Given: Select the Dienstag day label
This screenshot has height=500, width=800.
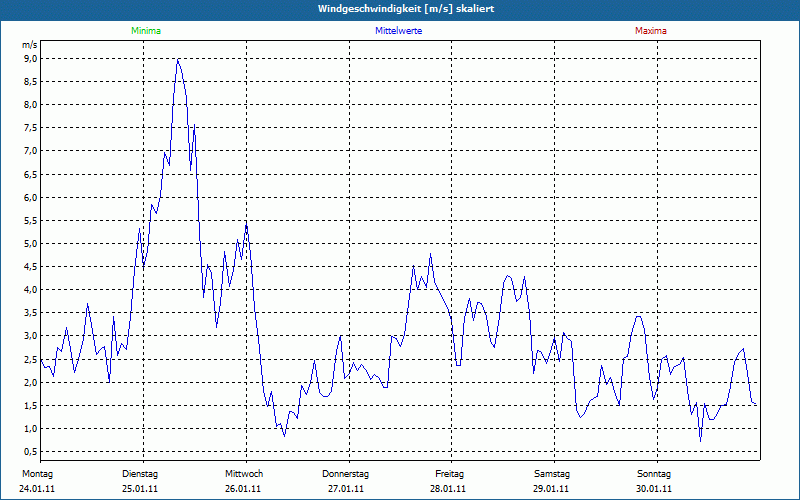Looking at the screenshot, I should pyautogui.click(x=140, y=474).
